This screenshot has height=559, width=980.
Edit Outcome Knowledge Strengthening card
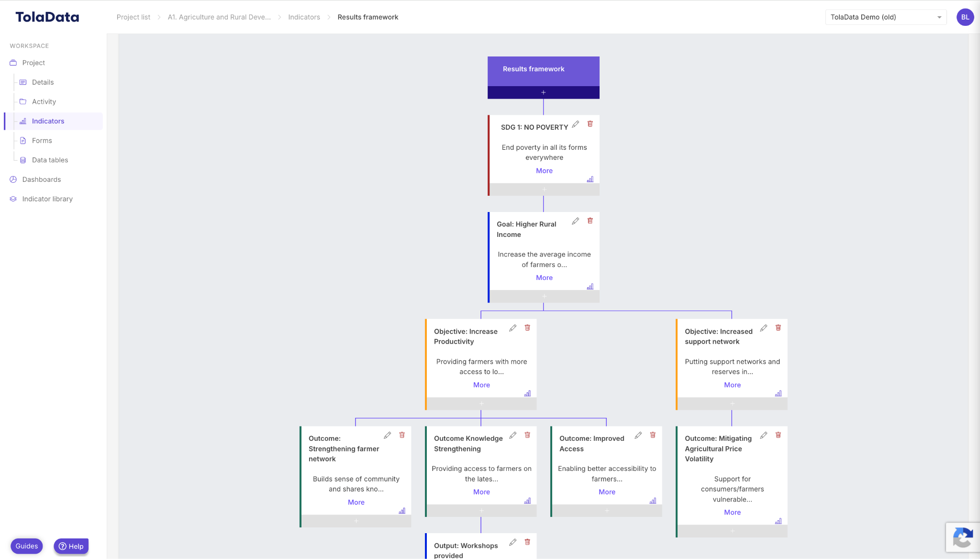click(513, 435)
